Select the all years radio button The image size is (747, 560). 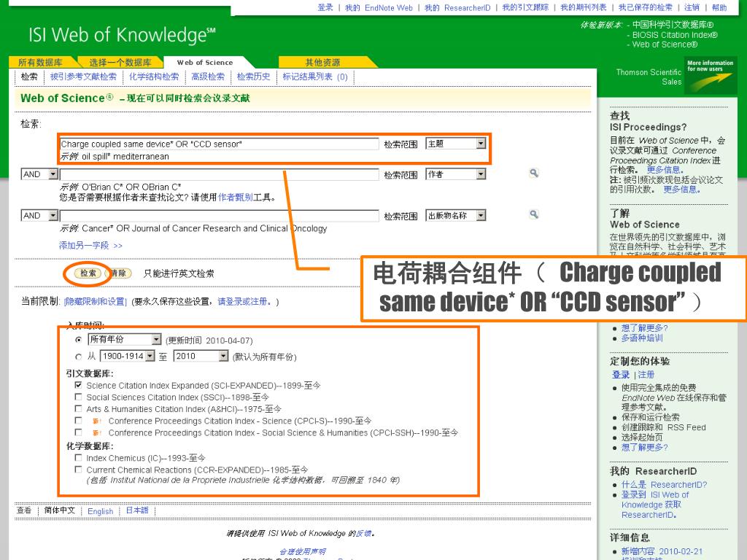79,340
